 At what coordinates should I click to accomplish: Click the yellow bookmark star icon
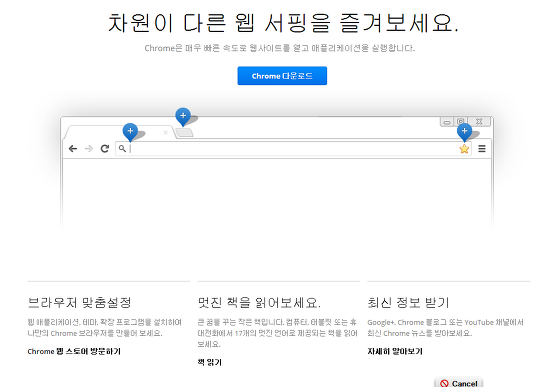(x=464, y=149)
